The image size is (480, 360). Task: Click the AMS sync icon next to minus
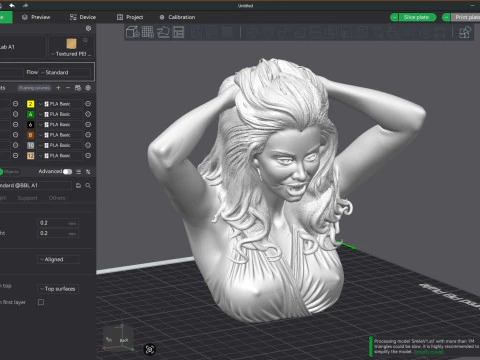point(78,88)
